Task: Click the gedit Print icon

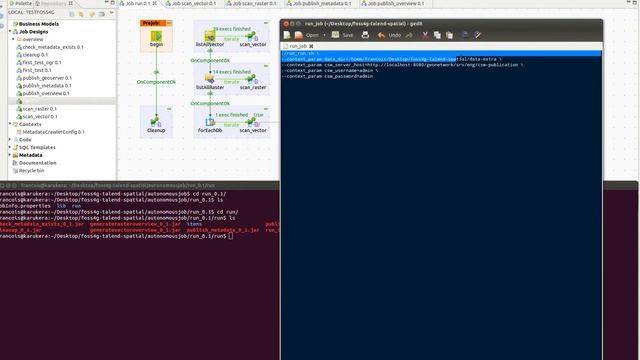Action: pos(365,36)
